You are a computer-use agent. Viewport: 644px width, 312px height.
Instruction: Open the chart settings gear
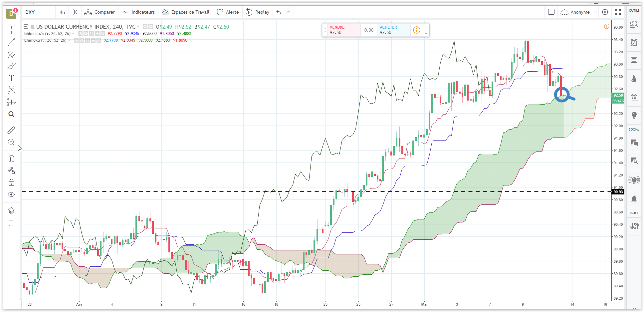coord(605,12)
